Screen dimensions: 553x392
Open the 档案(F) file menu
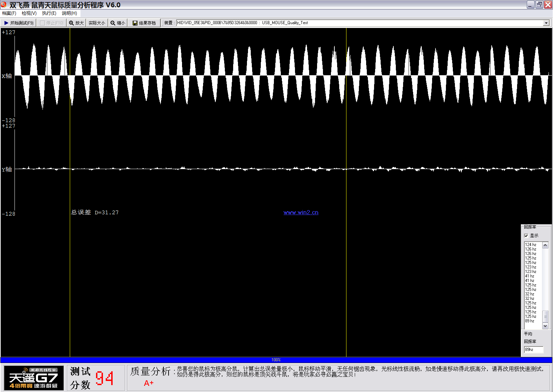(9, 13)
